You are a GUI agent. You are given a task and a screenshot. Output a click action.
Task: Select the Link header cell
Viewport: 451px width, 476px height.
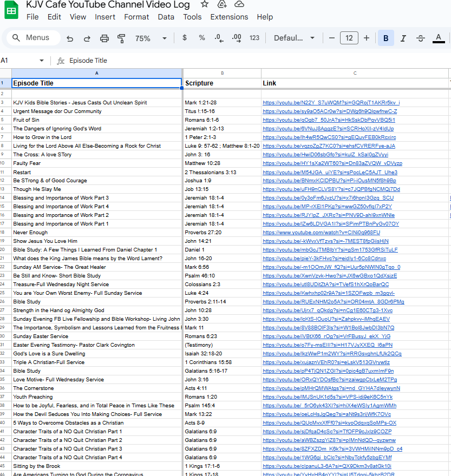[x=355, y=83]
